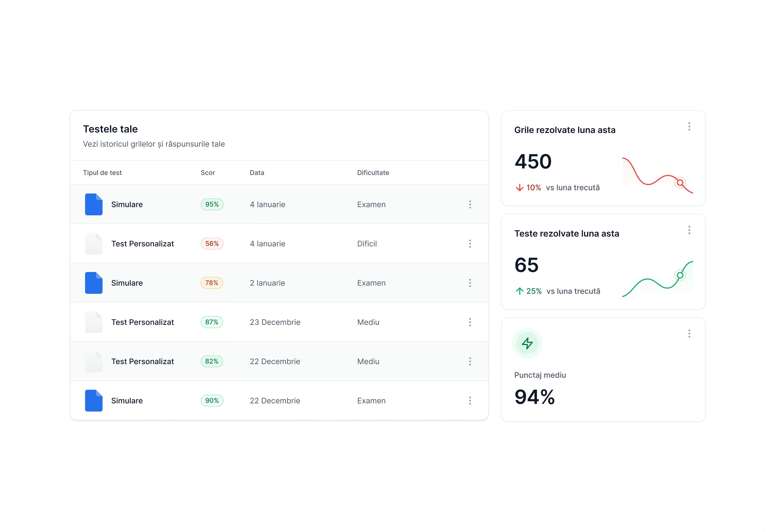Click the date 22 Decembrie in 82% row
Image resolution: width=775 pixels, height=532 pixels.
tap(275, 361)
